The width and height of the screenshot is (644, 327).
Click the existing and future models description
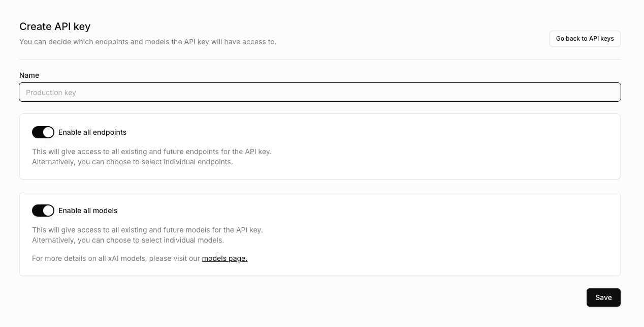[x=147, y=230]
